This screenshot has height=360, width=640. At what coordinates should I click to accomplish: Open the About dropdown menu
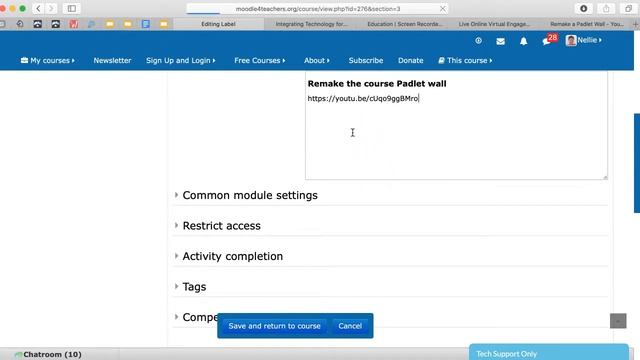click(x=317, y=60)
